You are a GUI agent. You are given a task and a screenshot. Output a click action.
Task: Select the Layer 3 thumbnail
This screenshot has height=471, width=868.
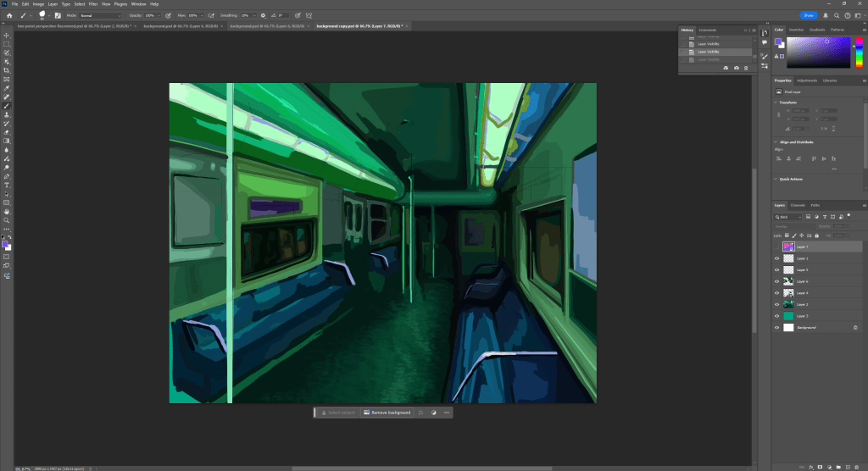tap(788, 316)
